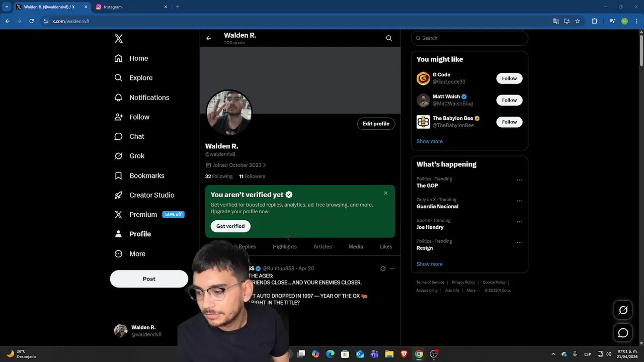Open Chrome tab search dropdown
This screenshot has height=362, width=644.
[x=7, y=7]
